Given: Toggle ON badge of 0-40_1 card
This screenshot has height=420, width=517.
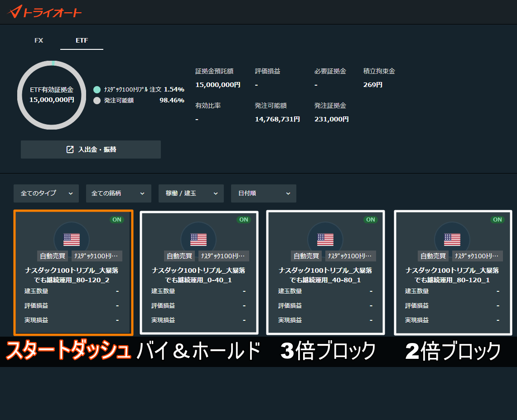Looking at the screenshot, I should coord(244,220).
